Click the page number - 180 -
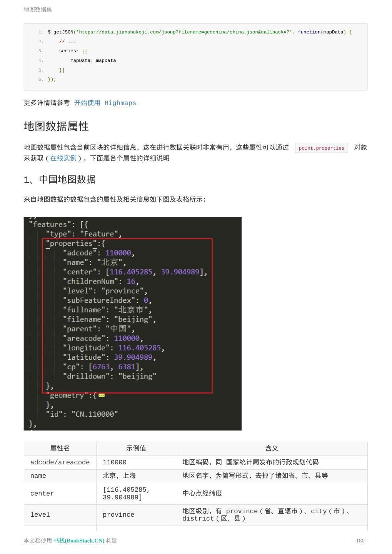The image size is (392, 554). point(360,541)
